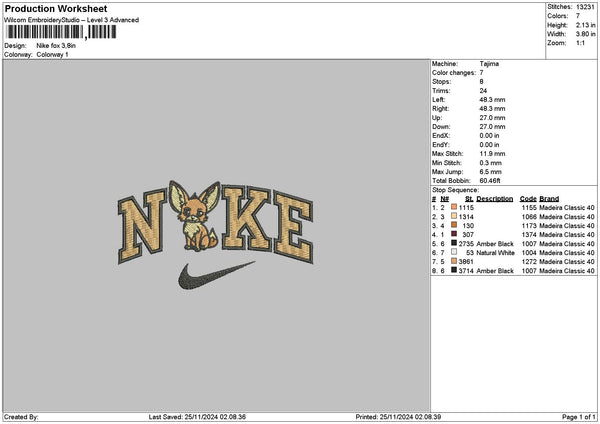This screenshot has width=600, height=424.
Task: Click the Max Jump value 6.5 mm
Action: [490, 172]
